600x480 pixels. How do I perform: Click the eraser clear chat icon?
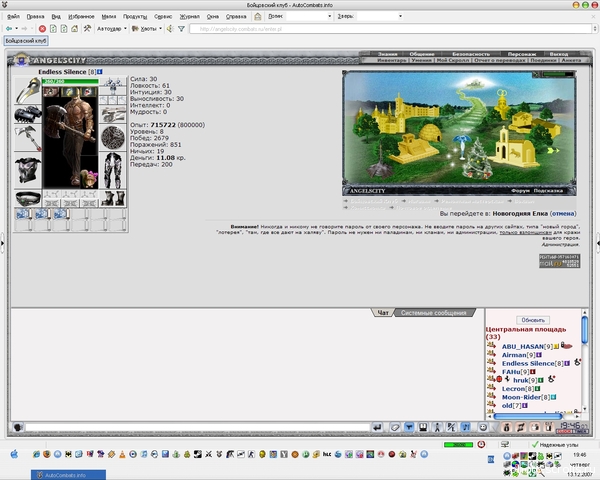[x=395, y=427]
